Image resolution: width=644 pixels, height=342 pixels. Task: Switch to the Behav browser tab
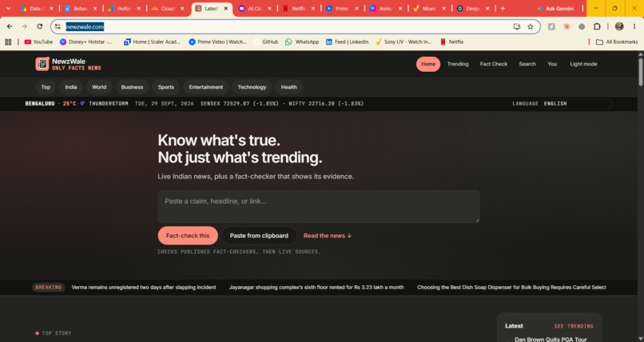point(81,8)
